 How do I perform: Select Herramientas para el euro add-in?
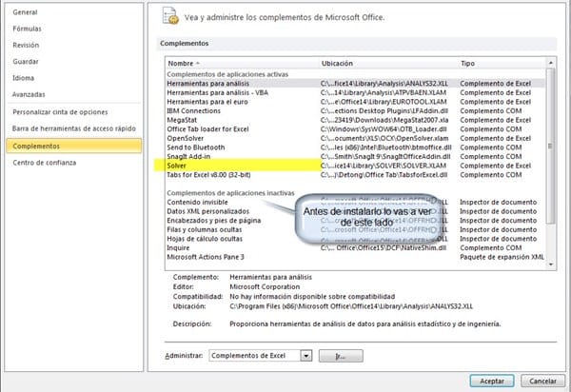355,102
